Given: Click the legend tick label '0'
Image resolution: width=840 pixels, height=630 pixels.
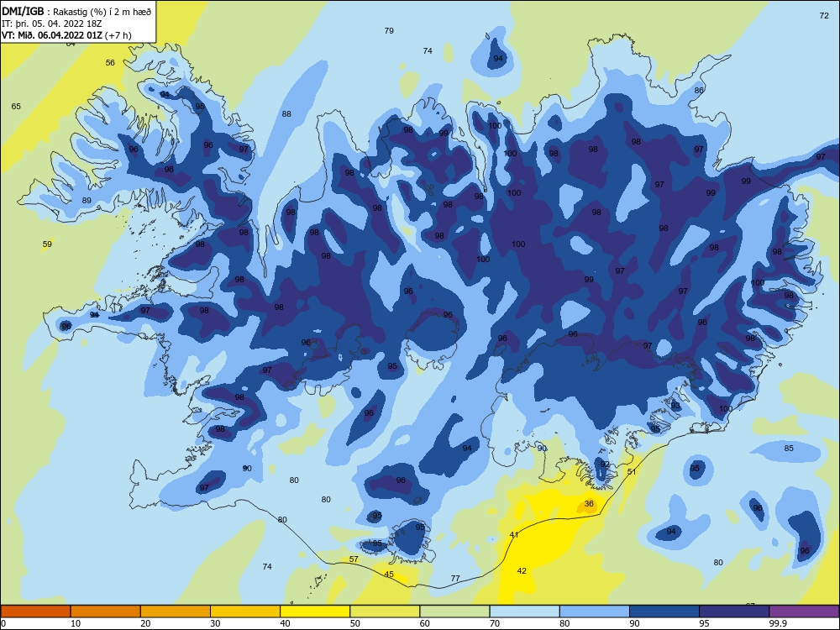Looking at the screenshot, I should point(3,623).
